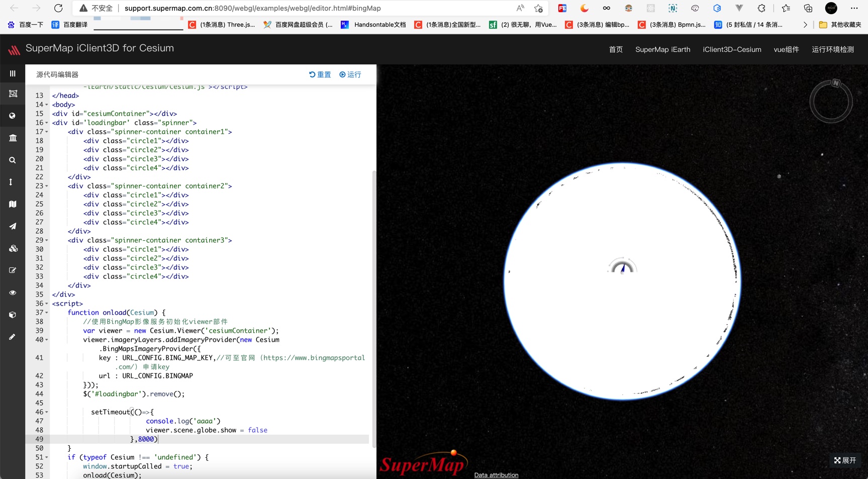This screenshot has width=868, height=479.
Task: Reload the browser page
Action: coord(58,8)
